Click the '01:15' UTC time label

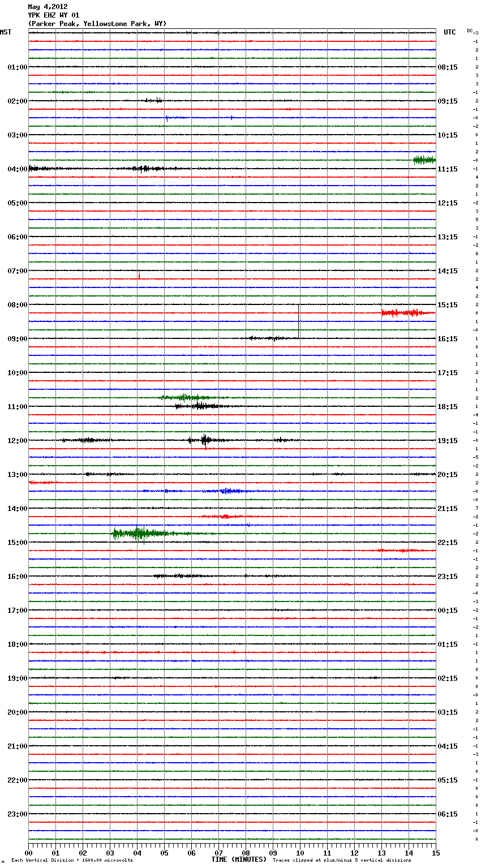448,644
